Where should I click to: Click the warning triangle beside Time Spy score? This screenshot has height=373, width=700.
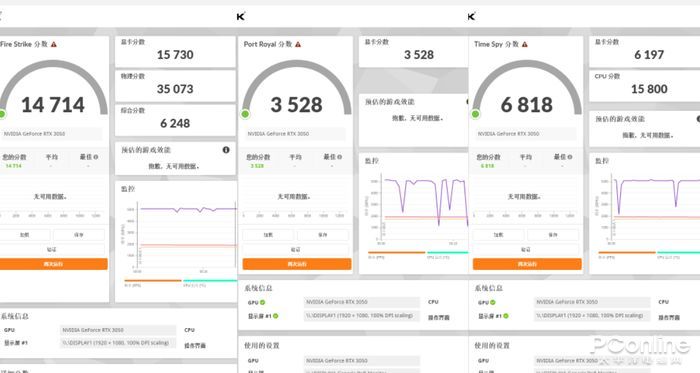[525, 44]
